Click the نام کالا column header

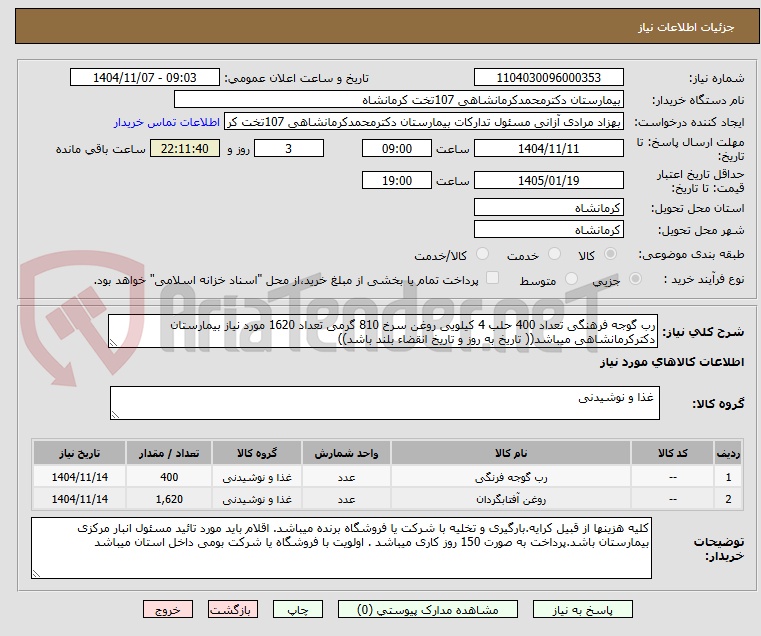point(511,453)
